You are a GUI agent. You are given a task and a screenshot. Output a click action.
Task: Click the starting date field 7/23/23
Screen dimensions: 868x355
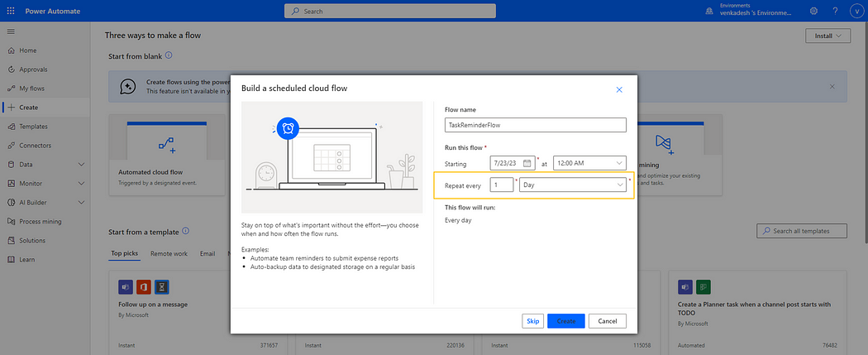pyautogui.click(x=513, y=163)
